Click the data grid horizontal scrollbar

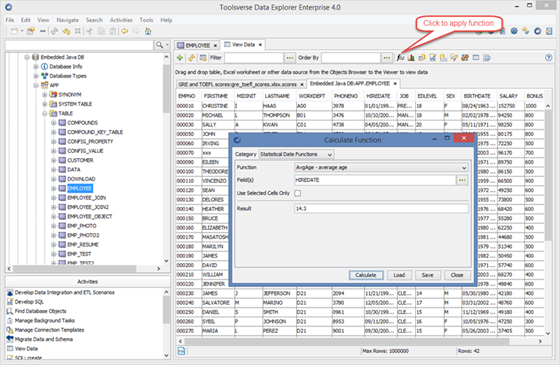[x=346, y=341]
